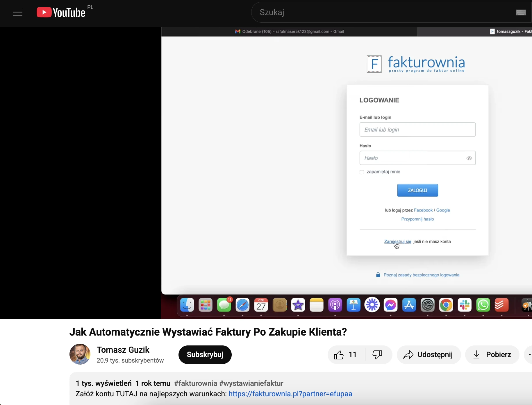Open Contacts app in the dock
This screenshot has width=532, height=405.
coord(280,305)
